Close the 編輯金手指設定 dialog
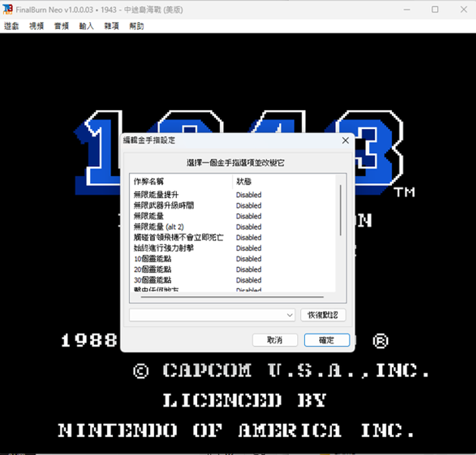The height and width of the screenshot is (455, 476). tap(345, 140)
